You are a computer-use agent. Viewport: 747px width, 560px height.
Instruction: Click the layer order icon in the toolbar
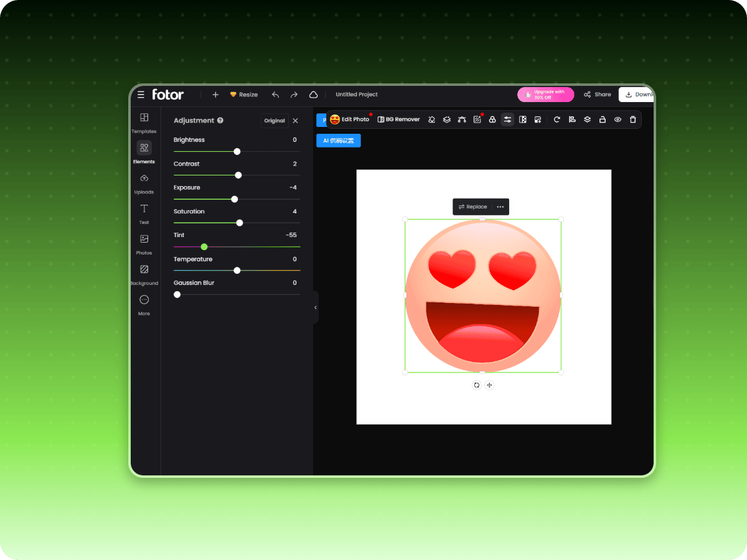[x=587, y=119]
